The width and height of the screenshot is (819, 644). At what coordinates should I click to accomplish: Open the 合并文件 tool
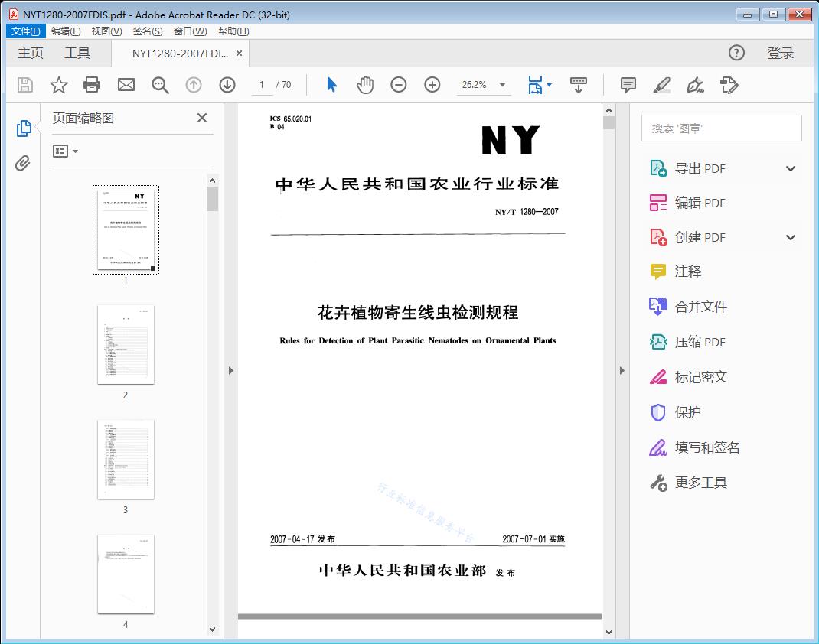(700, 307)
